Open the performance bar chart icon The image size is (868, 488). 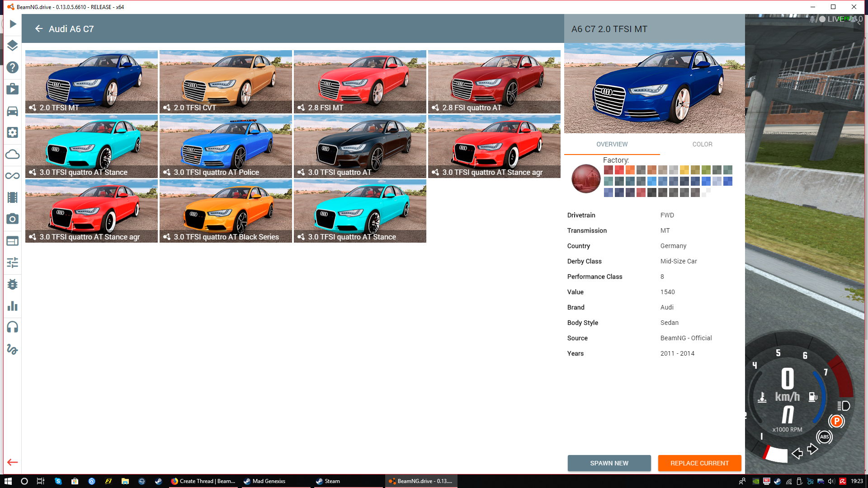pos(13,306)
